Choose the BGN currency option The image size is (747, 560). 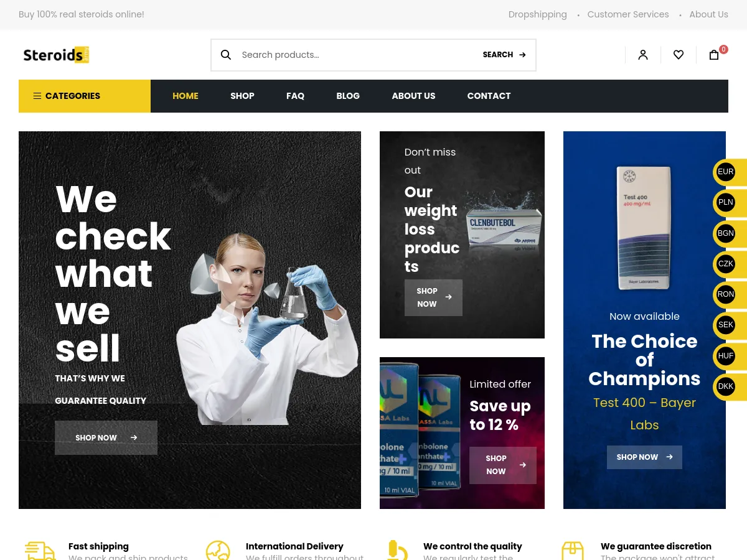(726, 233)
